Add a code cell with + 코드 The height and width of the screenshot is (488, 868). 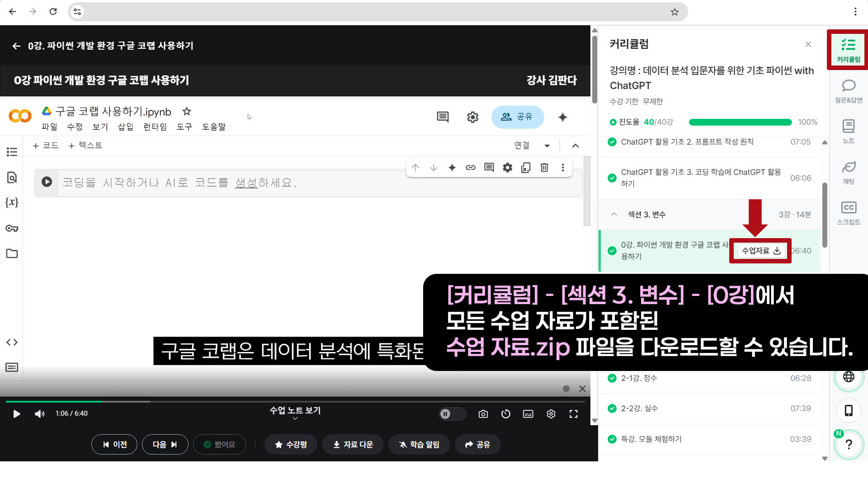(x=46, y=145)
